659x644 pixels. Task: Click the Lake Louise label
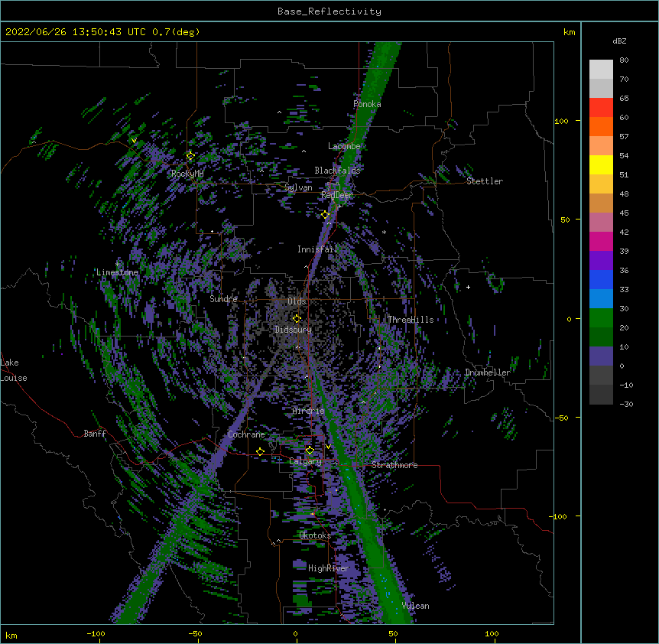coord(14,370)
